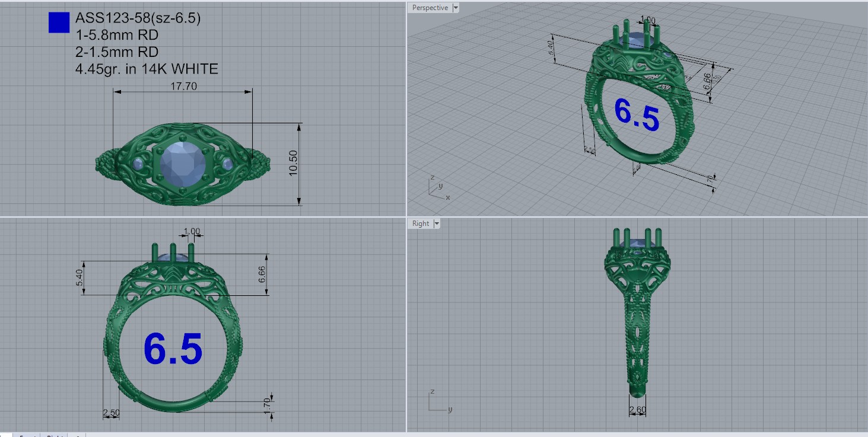Screen dimensions: 868x437
Task: Select the small left side stone in top view
Action: [x=139, y=164]
